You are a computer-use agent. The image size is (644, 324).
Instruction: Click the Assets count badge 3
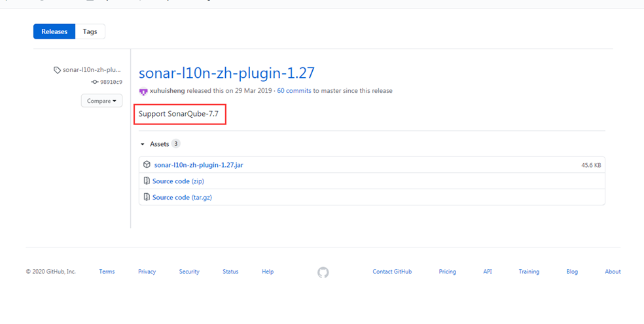(x=176, y=144)
